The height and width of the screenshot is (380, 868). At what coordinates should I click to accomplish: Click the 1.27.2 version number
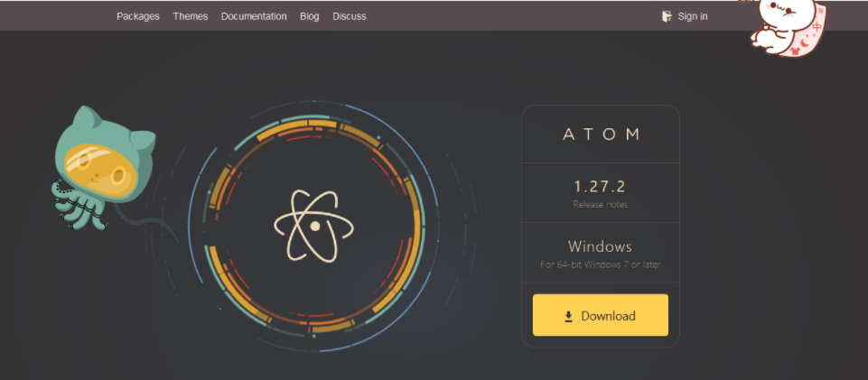(x=600, y=186)
